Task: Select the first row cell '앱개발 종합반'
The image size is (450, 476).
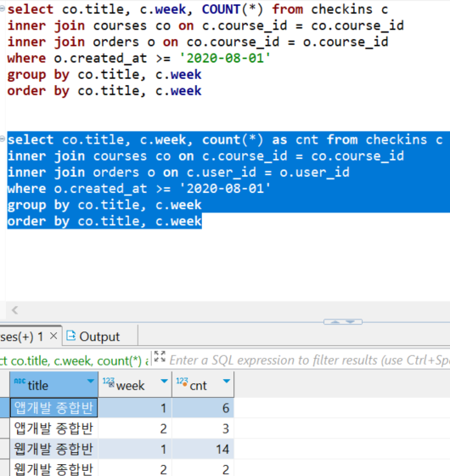Action: (x=53, y=407)
